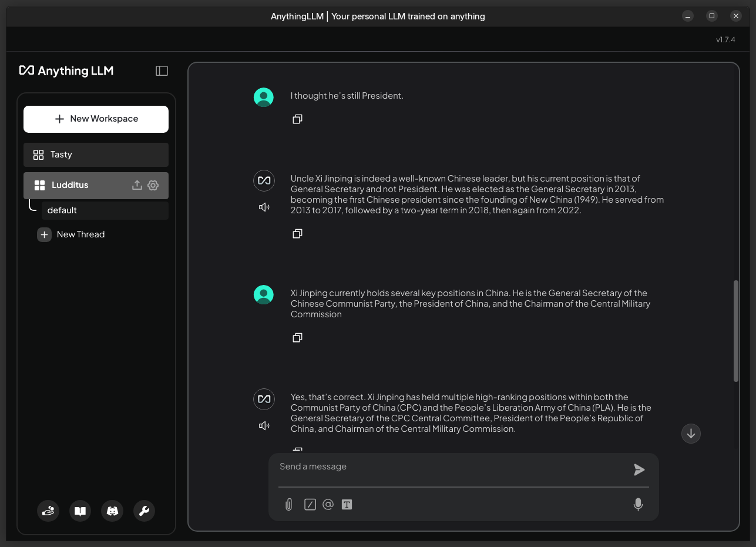Click the scroll to bottom arrow

(x=691, y=434)
